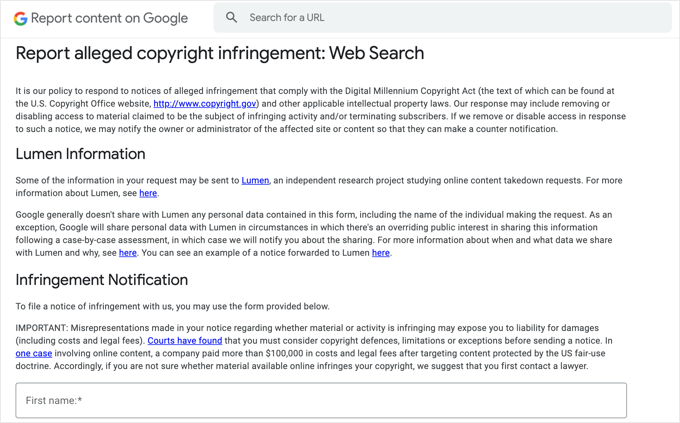Screen dimensions: 680x423
Task: Click the paragraph starting "Google generally doesn't share"
Action: click(x=320, y=228)
